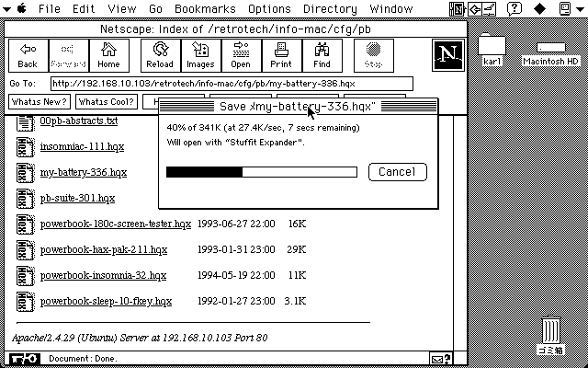The image size is (588, 368).
Task: Reload the page using the Reload button
Action: click(160, 55)
